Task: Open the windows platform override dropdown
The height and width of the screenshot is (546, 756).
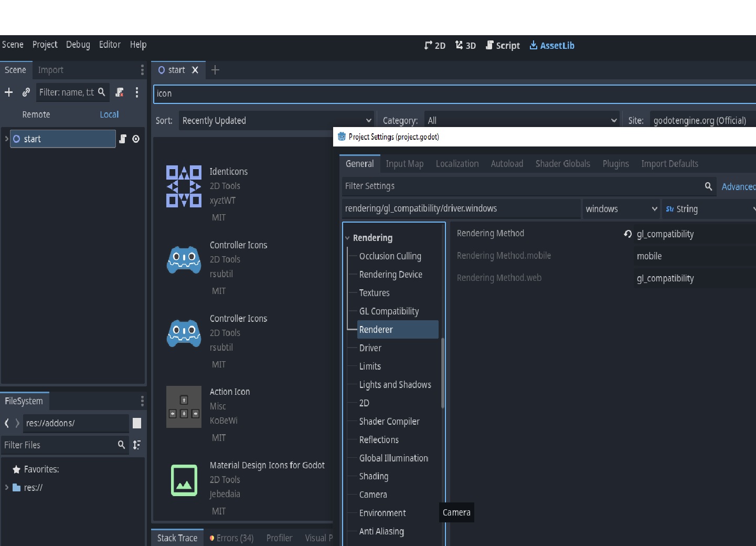Action: 621,209
